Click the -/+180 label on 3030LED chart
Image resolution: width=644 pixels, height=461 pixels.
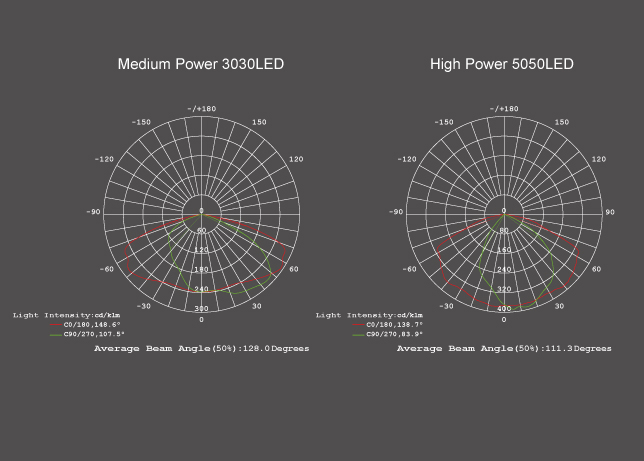click(201, 108)
